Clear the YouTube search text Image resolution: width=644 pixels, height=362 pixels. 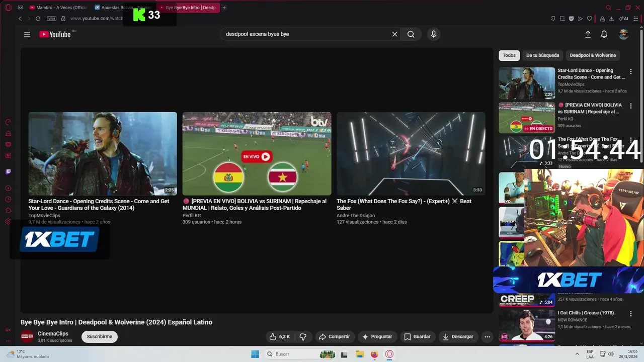tap(395, 34)
